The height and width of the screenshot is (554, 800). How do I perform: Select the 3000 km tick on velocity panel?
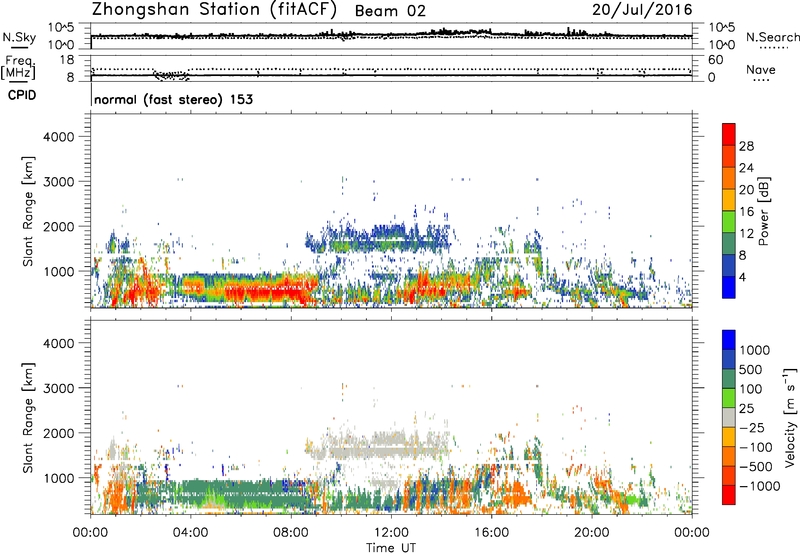pos(58,388)
